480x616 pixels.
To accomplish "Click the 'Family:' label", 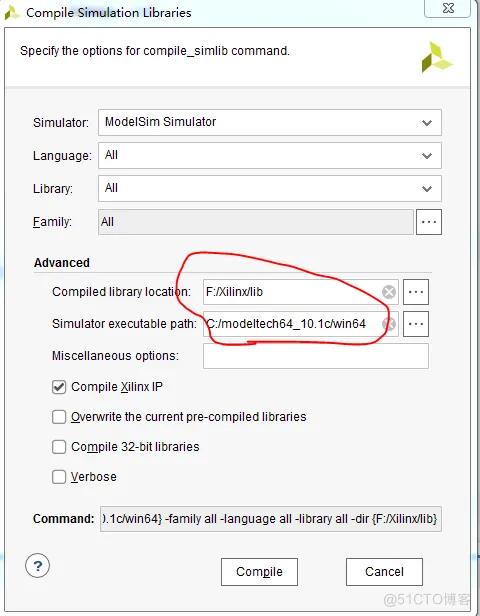I will pyautogui.click(x=52, y=222).
